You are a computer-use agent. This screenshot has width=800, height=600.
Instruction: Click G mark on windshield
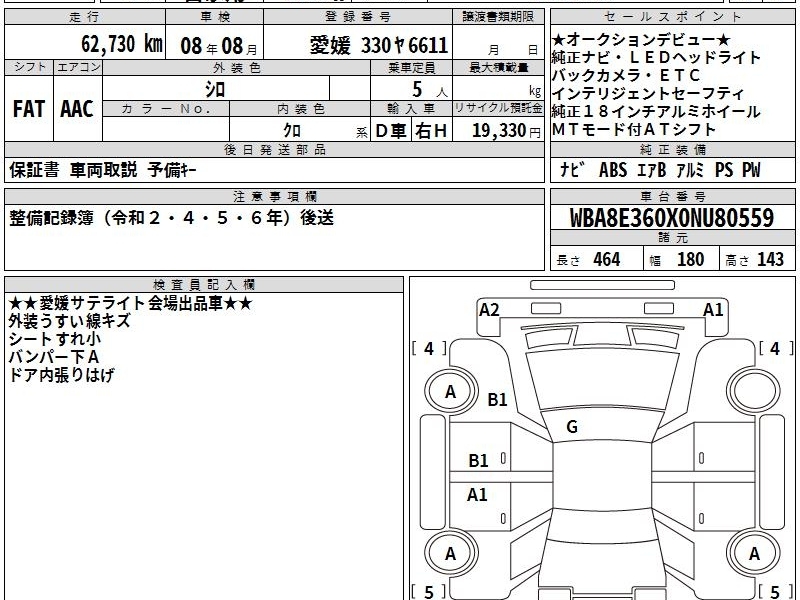click(572, 427)
